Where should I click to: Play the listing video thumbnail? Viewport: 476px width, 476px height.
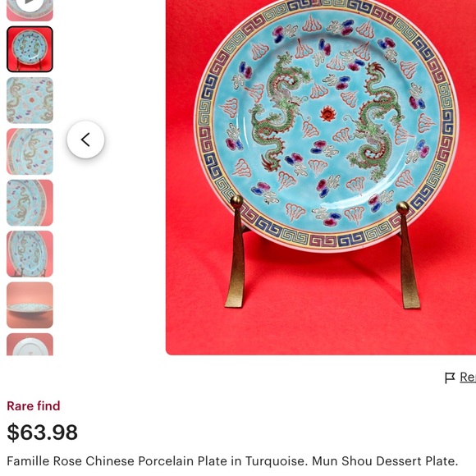[x=30, y=10]
